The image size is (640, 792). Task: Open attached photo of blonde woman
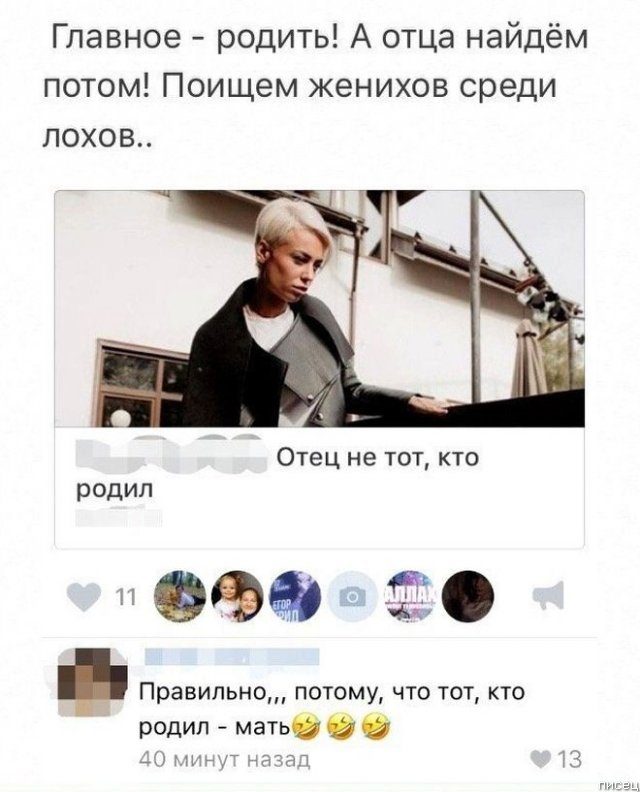[x=319, y=309]
